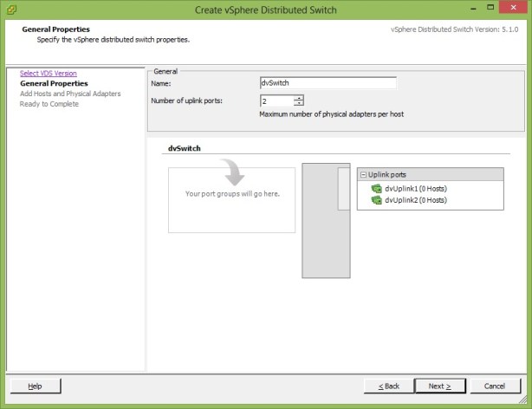Collapse the Uplink ports tree
The height and width of the screenshot is (409, 532).
pyautogui.click(x=363, y=174)
